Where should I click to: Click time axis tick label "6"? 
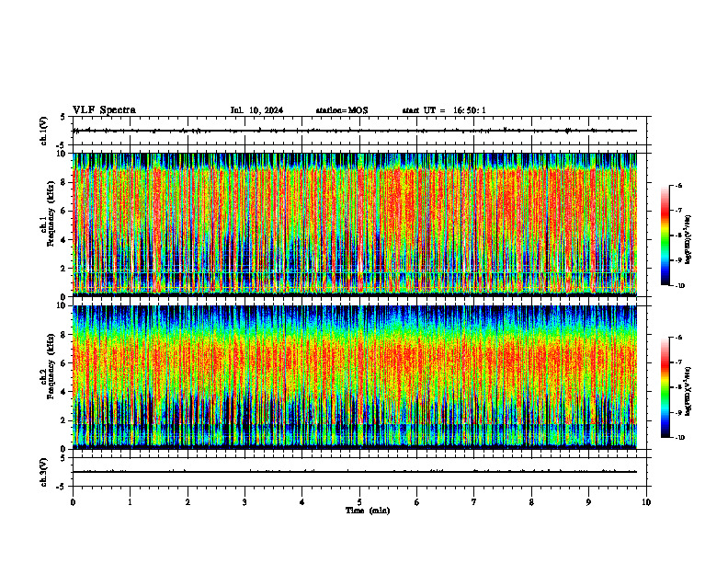pos(417,502)
